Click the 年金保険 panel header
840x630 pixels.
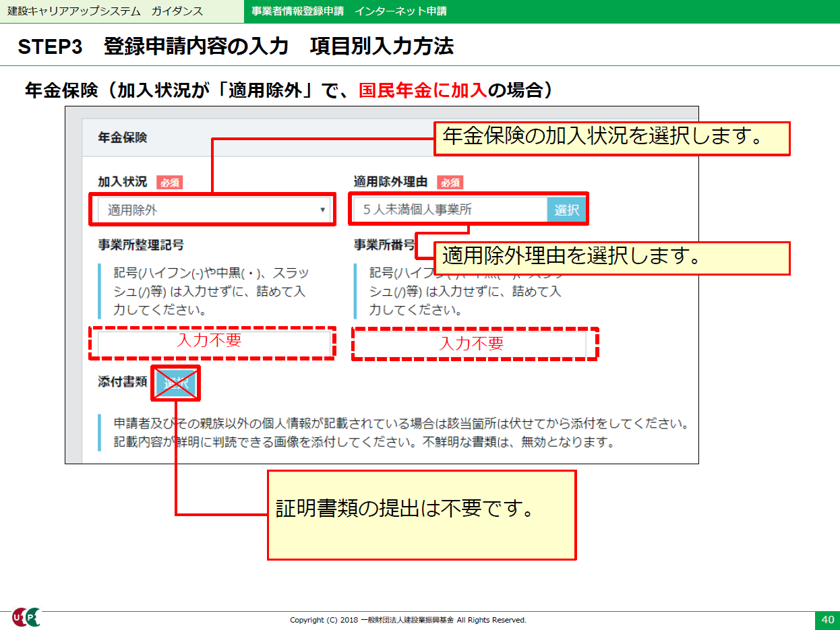click(123, 137)
